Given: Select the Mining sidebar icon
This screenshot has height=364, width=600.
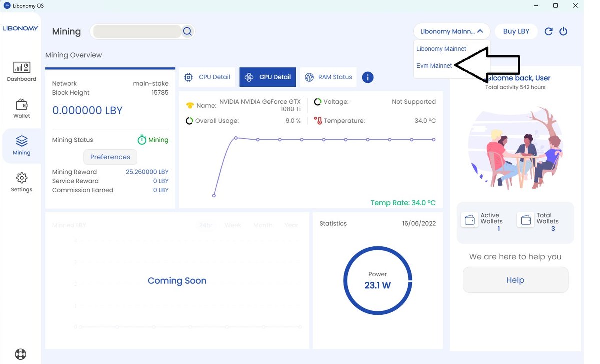Looking at the screenshot, I should (x=22, y=141).
